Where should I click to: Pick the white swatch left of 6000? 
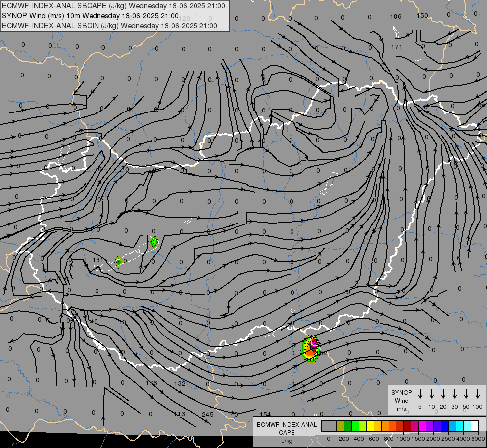click(x=475, y=426)
